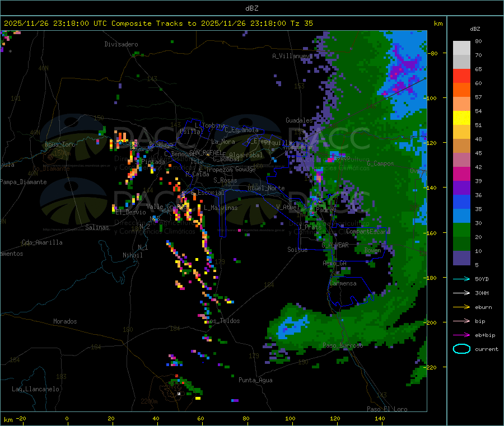
Task: Click the Aero_GA map label
Action: tap(335, 263)
